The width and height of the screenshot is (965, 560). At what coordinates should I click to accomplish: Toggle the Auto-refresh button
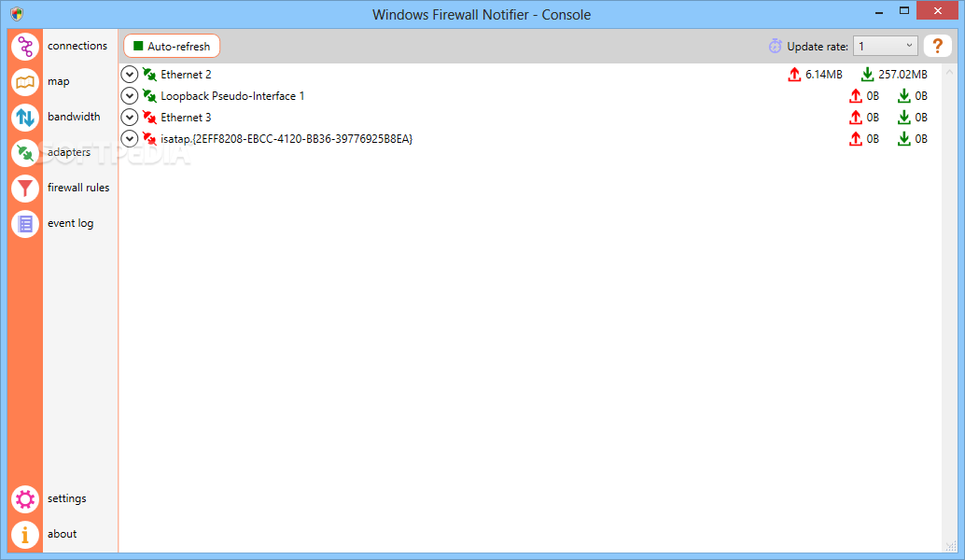point(172,46)
